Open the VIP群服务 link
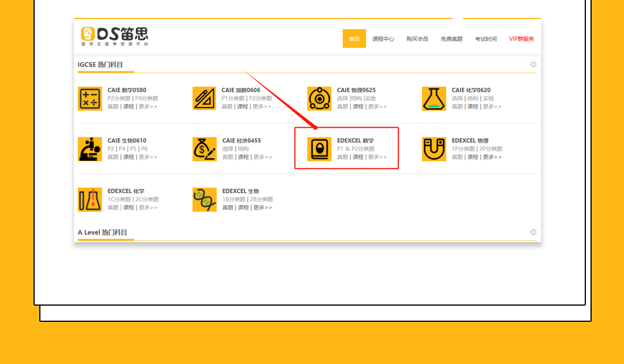The height and width of the screenshot is (364, 624). pyautogui.click(x=521, y=39)
